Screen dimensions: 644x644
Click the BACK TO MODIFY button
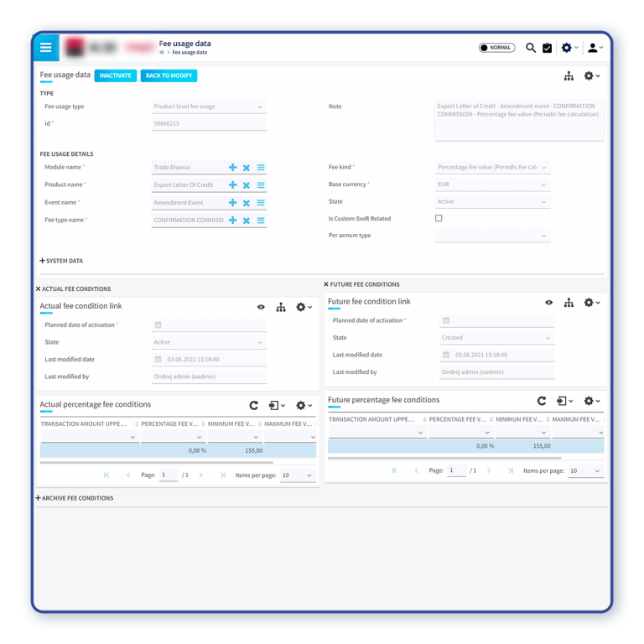(169, 75)
